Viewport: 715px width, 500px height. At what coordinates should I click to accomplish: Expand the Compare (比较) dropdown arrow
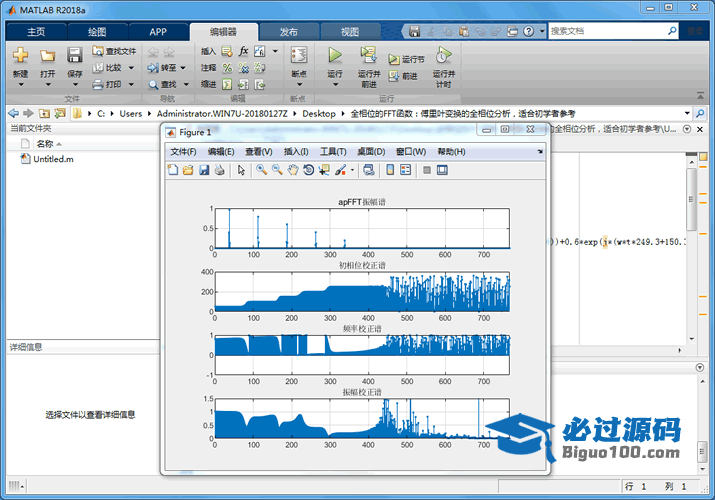point(131,68)
